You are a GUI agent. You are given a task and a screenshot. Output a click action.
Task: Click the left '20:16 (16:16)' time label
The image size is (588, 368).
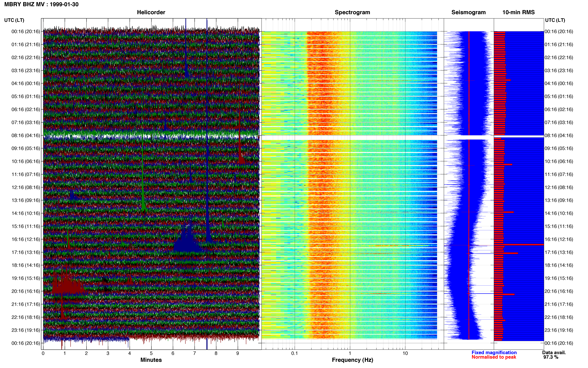point(26,291)
